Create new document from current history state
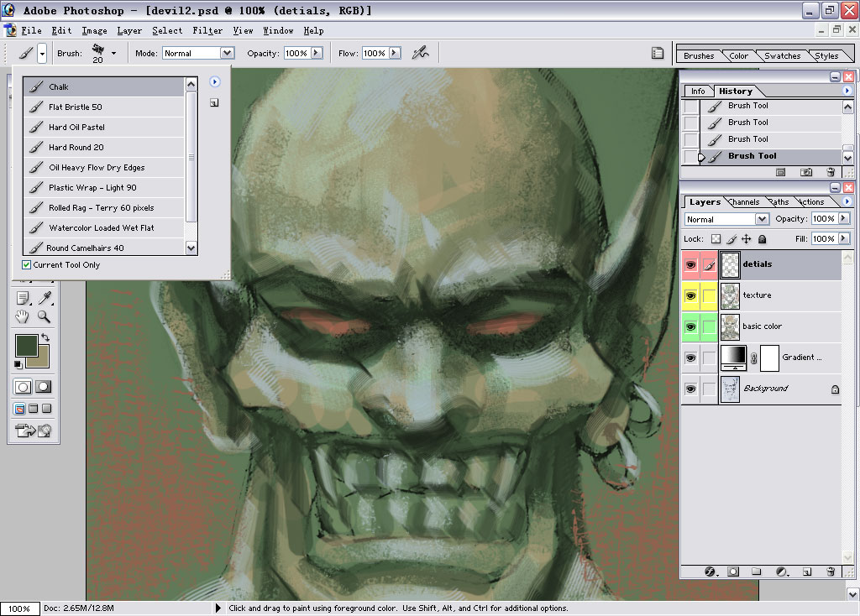This screenshot has height=616, width=860. coord(780,172)
